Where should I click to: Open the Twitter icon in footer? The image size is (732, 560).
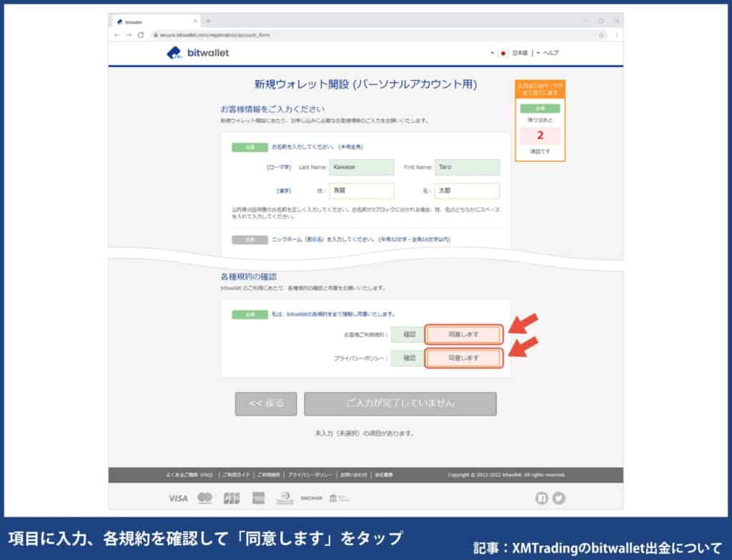tap(559, 499)
